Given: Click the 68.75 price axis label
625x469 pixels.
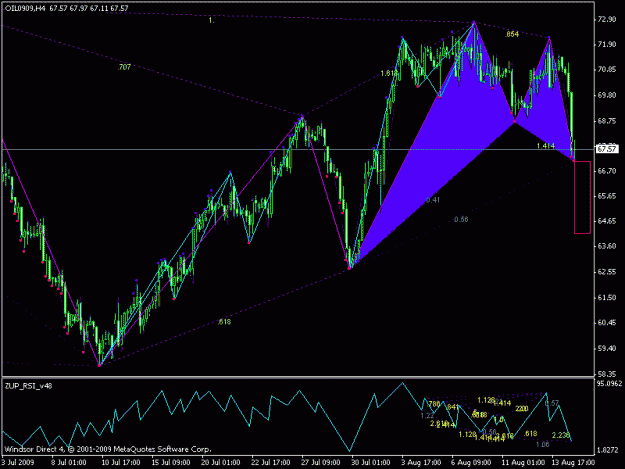Looking at the screenshot, I should coord(607,121).
